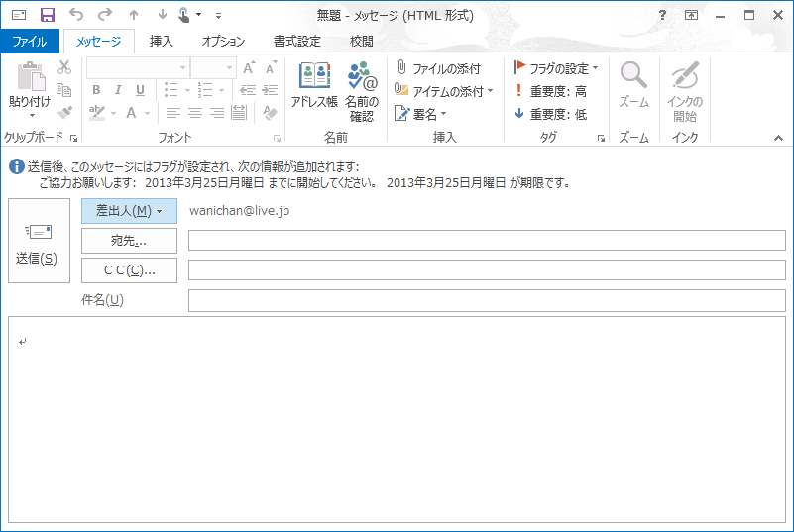794x532 pixels.
Task: Decrease font size with small A
Action: click(x=271, y=67)
